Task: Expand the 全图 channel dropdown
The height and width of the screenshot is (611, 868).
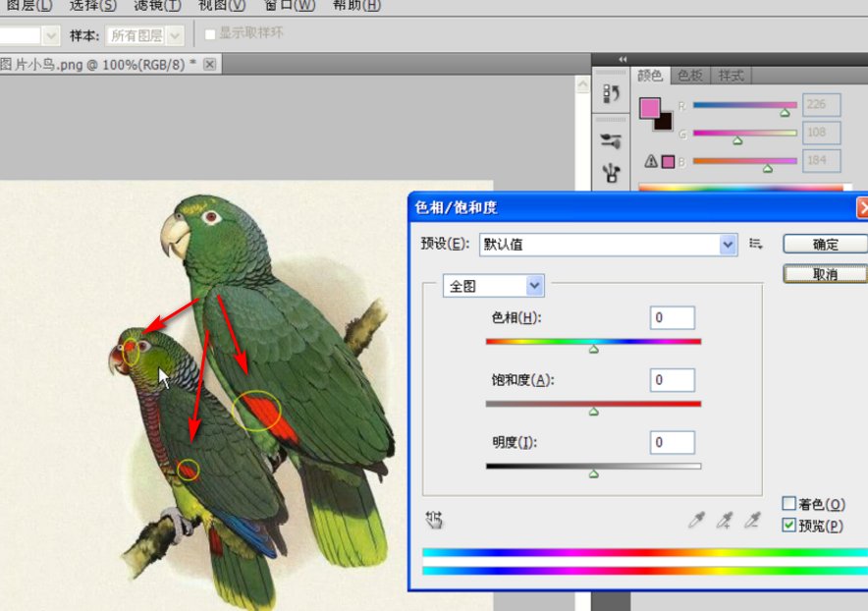Action: pyautogui.click(x=494, y=286)
